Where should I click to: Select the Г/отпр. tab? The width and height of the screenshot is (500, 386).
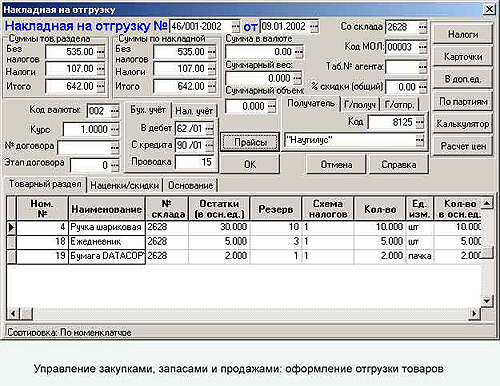click(x=399, y=105)
